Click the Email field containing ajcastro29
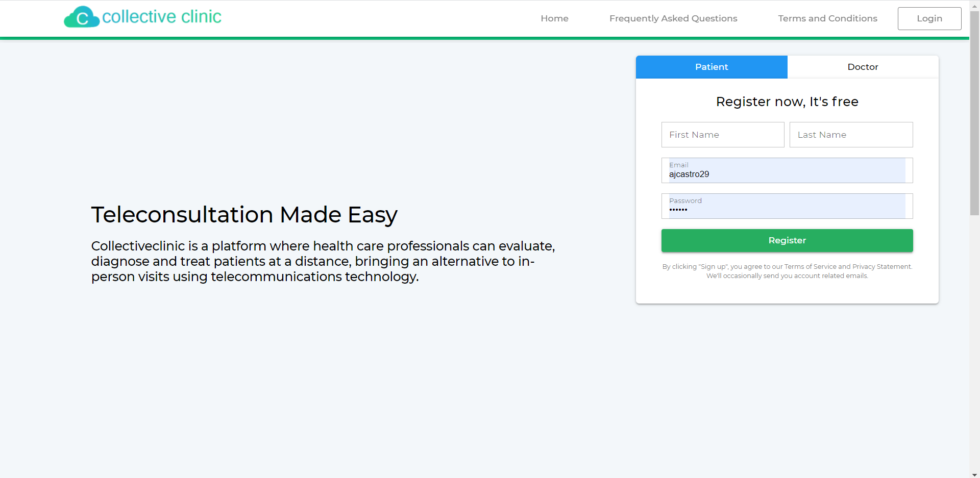This screenshot has width=980, height=478. coord(787,170)
